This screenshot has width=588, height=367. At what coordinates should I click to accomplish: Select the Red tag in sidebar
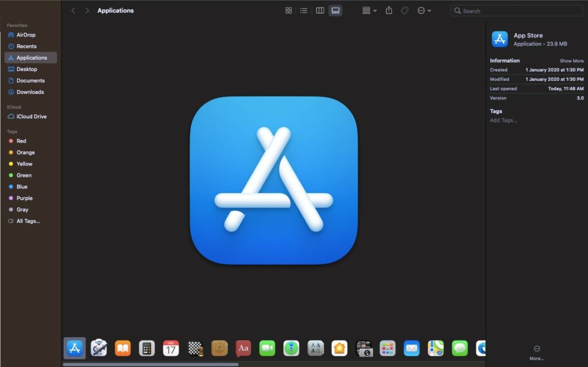[21, 141]
